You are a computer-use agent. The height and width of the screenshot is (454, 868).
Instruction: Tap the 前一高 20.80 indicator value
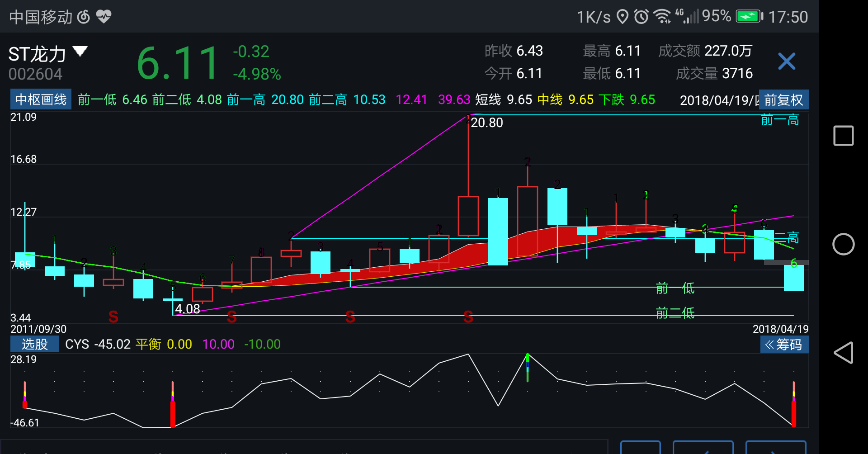[x=265, y=99]
